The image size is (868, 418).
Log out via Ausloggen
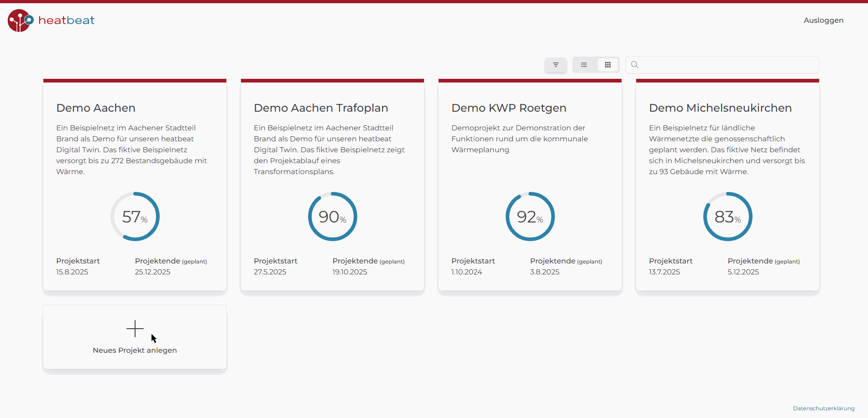pos(823,20)
